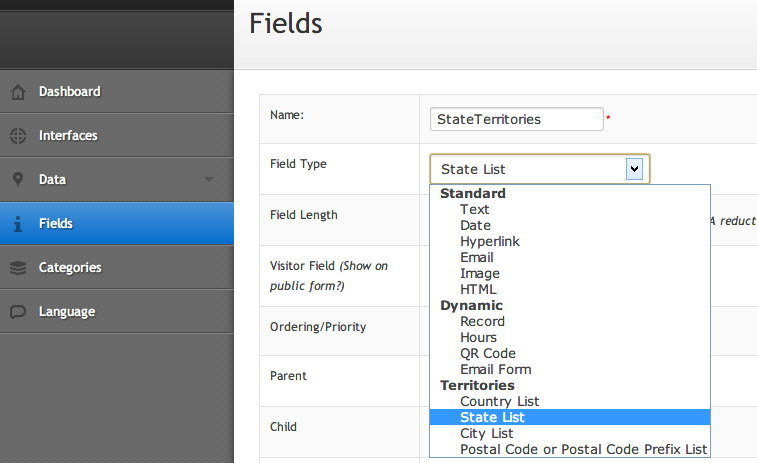Open the Field Type dropdown arrow

coord(634,169)
